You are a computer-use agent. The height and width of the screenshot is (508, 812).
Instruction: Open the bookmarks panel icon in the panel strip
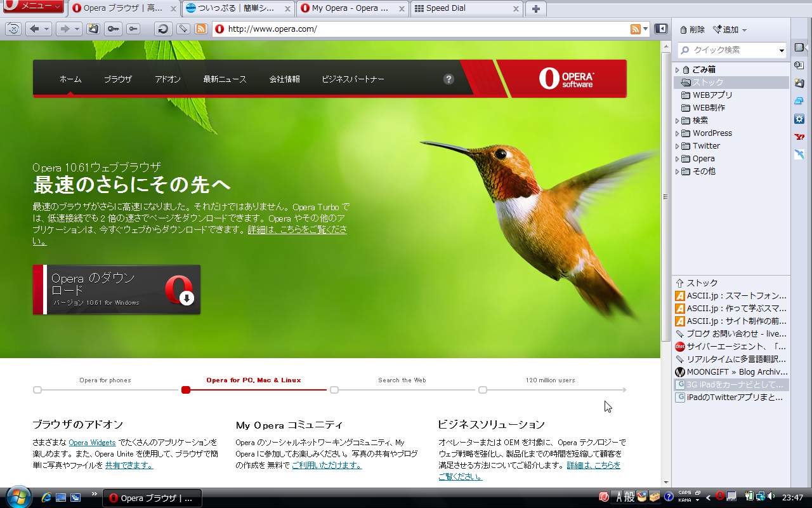(799, 48)
